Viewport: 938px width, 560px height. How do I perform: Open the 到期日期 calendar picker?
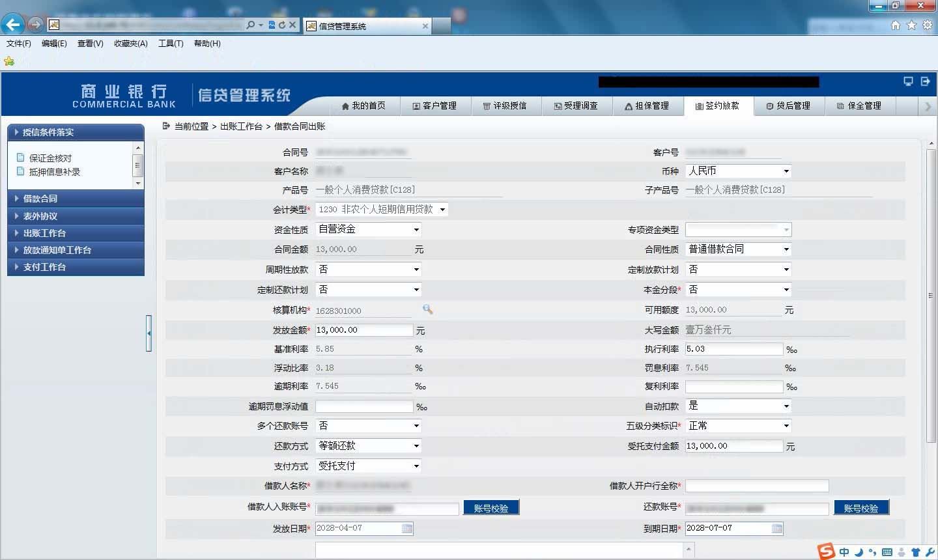click(x=777, y=528)
